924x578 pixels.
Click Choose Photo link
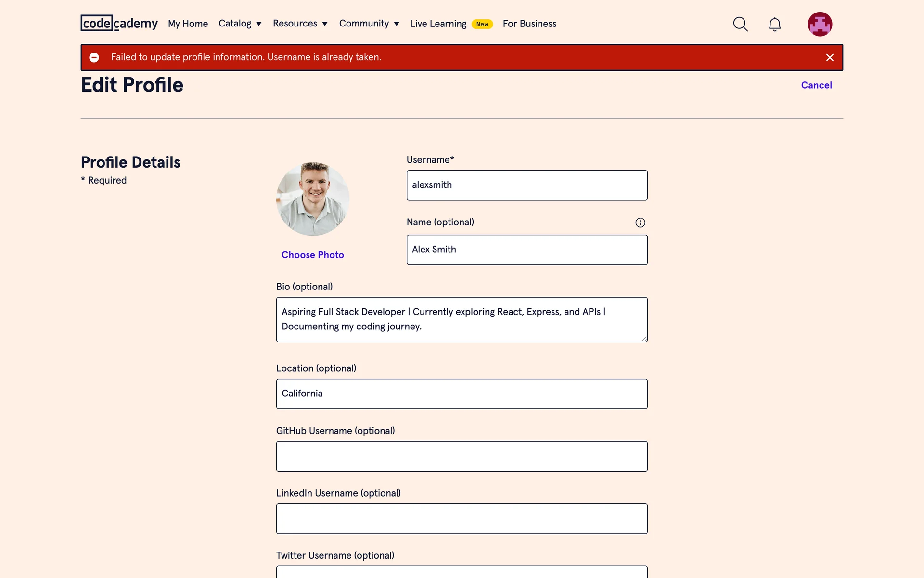(x=313, y=255)
